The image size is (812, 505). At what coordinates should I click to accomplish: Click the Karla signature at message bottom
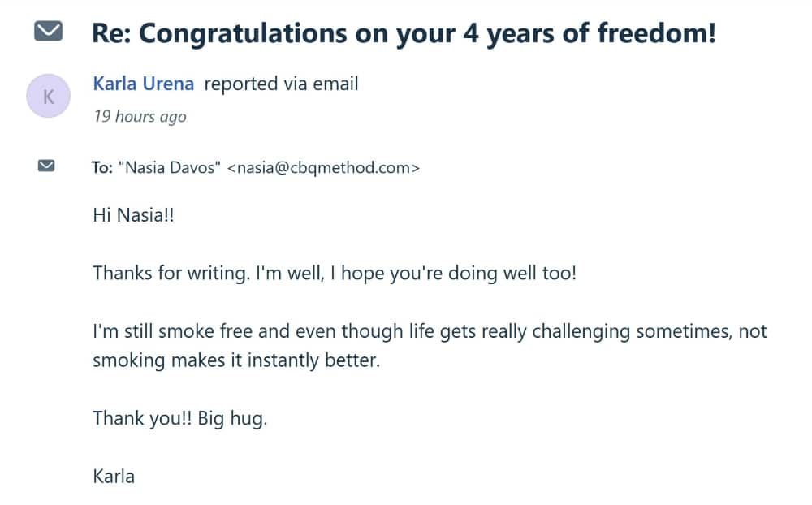pos(112,477)
